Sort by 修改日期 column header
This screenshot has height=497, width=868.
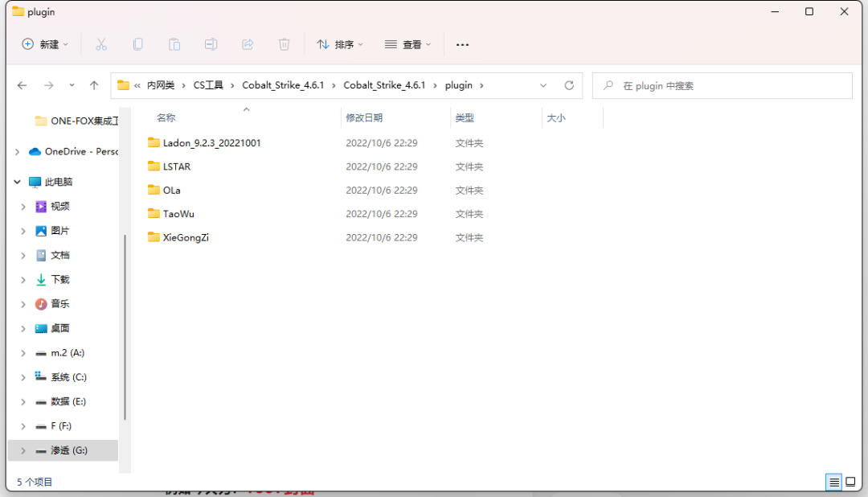pos(364,117)
